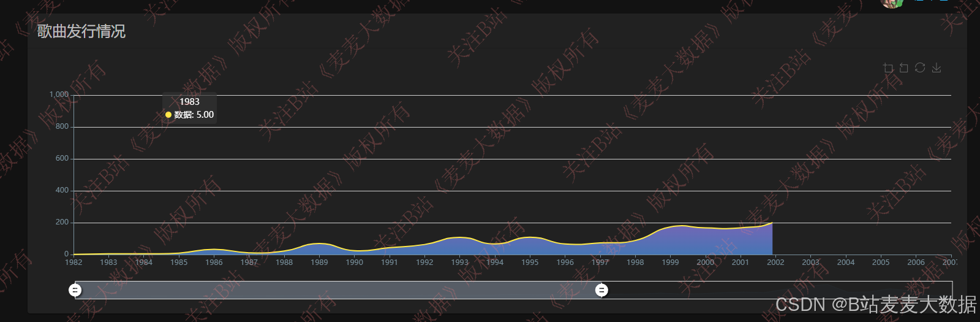Click x-axis label 1995

coord(530,262)
